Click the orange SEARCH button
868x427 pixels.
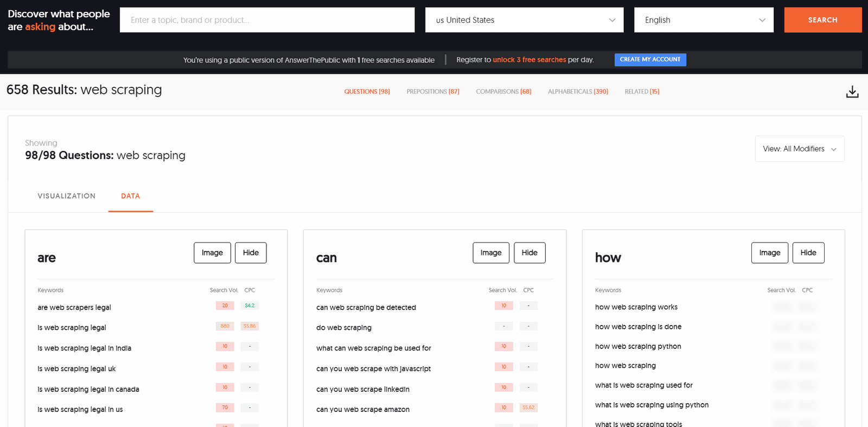pos(822,20)
